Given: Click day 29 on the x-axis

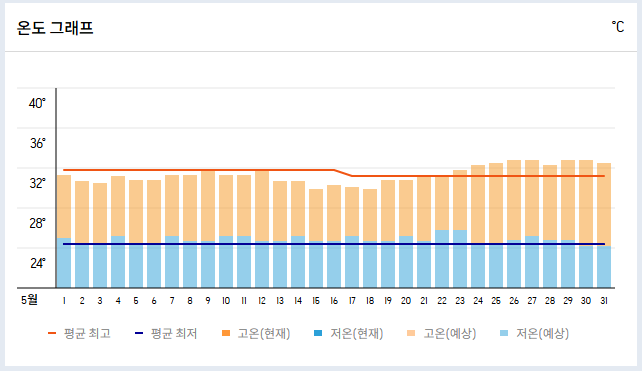Looking at the screenshot, I should (568, 301).
